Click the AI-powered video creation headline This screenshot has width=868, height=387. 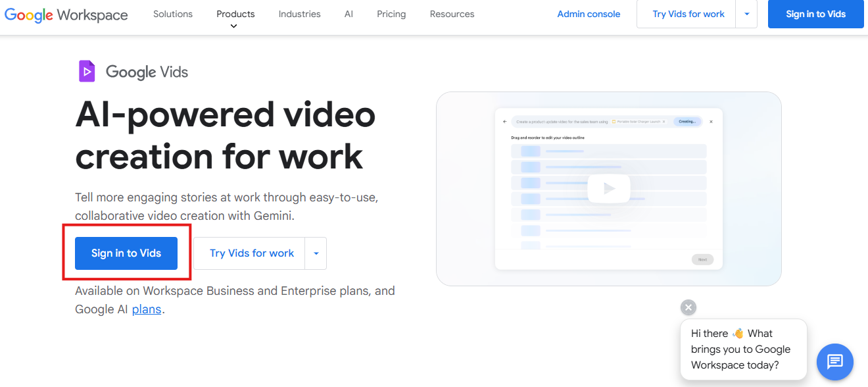click(226, 135)
